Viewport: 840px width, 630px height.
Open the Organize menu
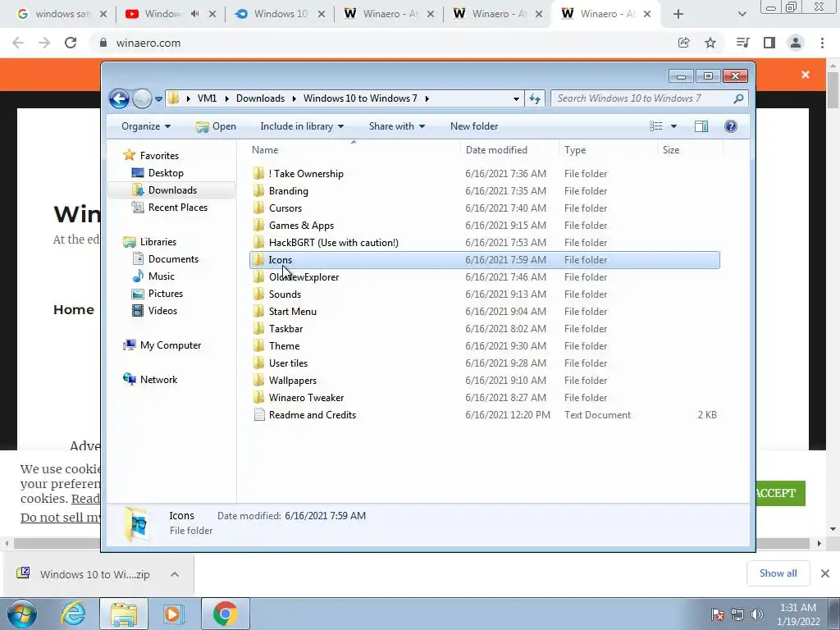146,126
